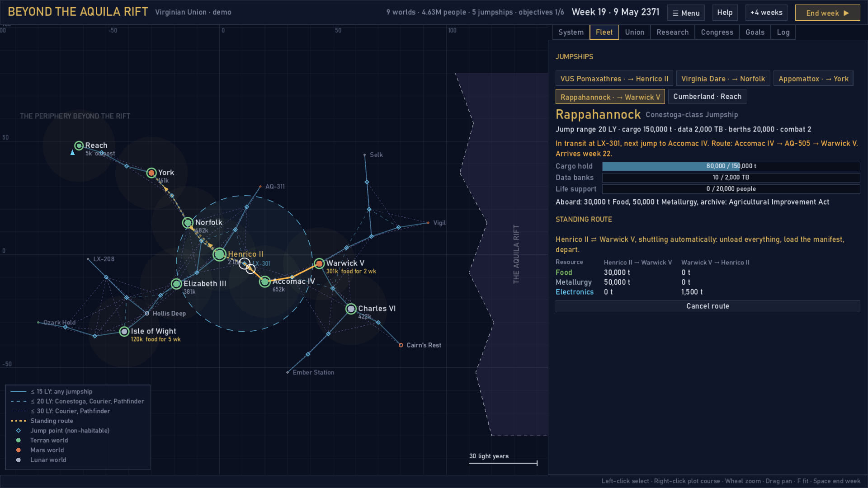This screenshot has width=868, height=488.
Task: Select the Warwick V world node
Action: coord(319,263)
